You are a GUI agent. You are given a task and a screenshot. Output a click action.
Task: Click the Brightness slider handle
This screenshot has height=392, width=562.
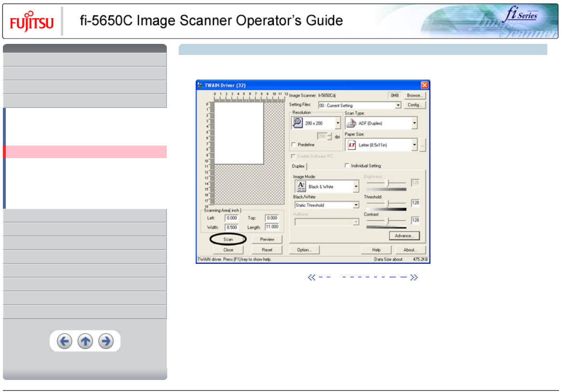point(387,183)
